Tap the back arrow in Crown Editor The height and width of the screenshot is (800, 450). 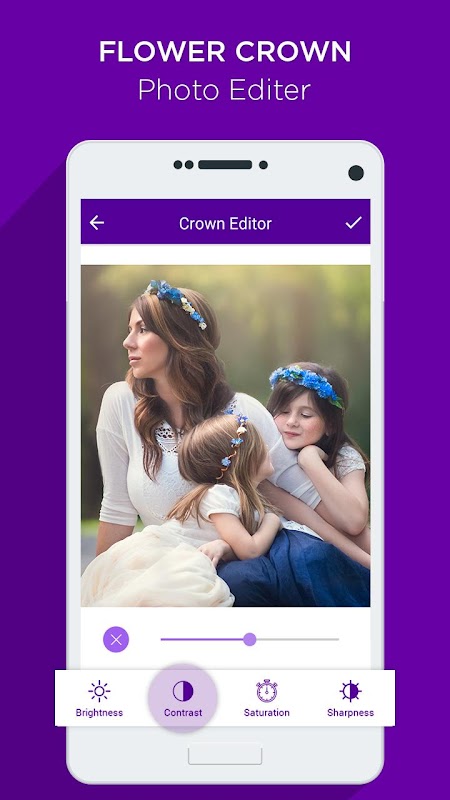pos(96,223)
